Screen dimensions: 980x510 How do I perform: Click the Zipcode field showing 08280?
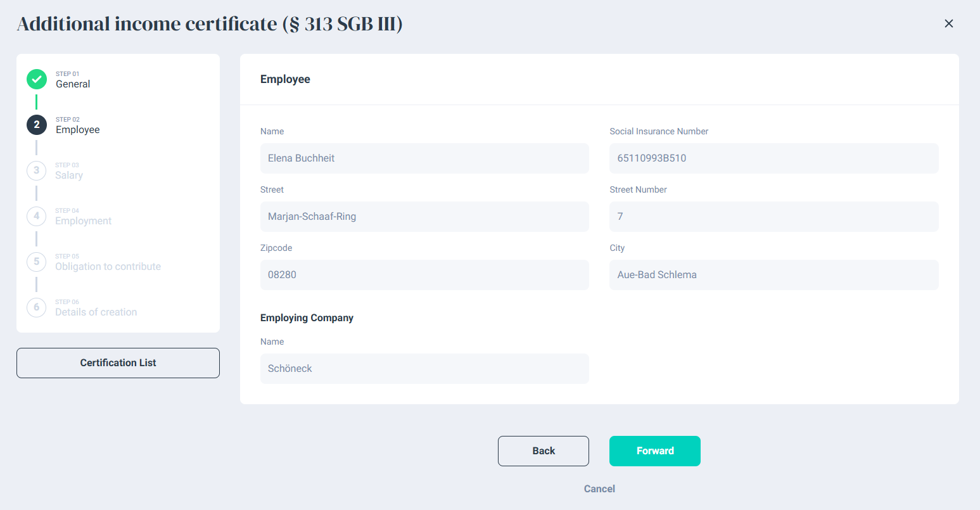point(424,275)
